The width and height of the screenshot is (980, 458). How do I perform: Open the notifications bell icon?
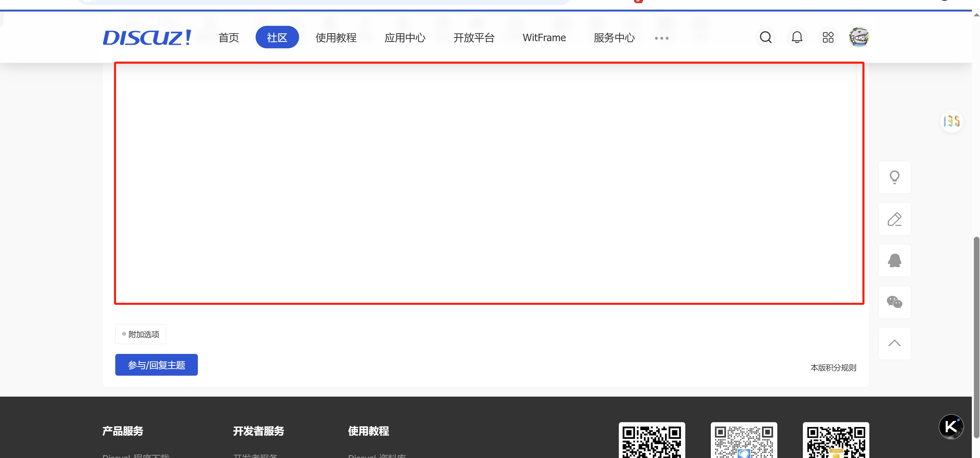click(x=797, y=37)
